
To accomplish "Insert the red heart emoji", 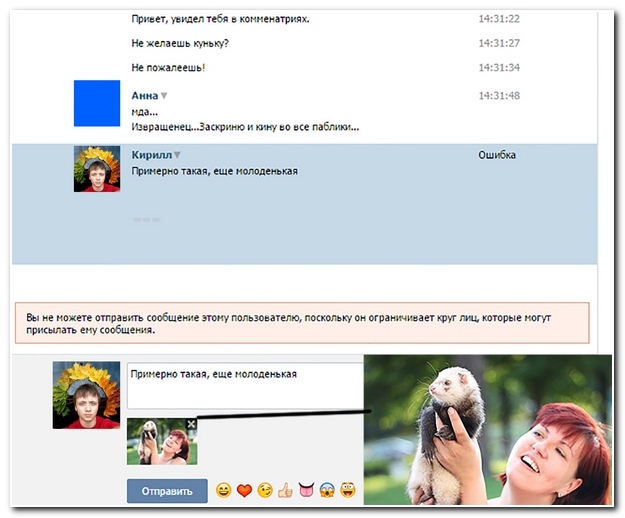I will pos(244,490).
